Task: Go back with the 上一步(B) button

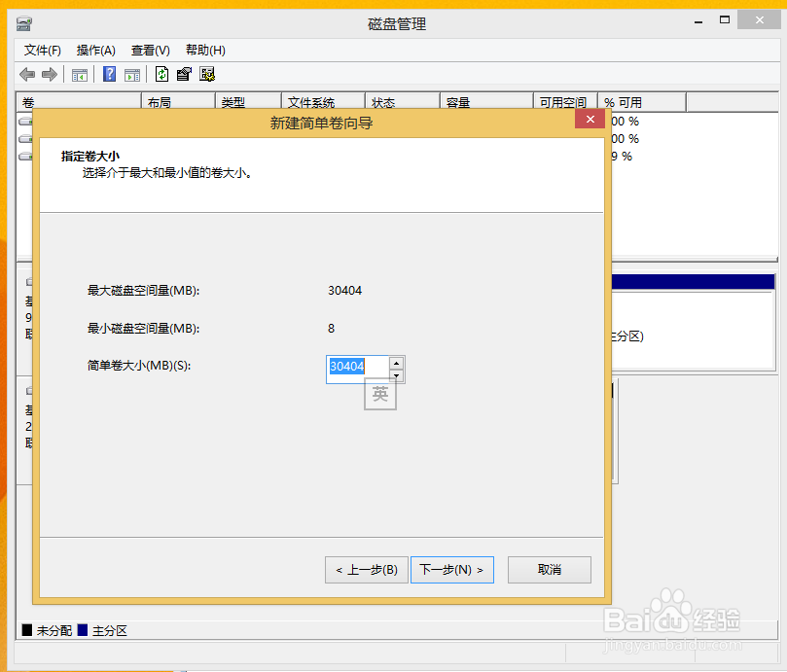Action: pyautogui.click(x=366, y=569)
